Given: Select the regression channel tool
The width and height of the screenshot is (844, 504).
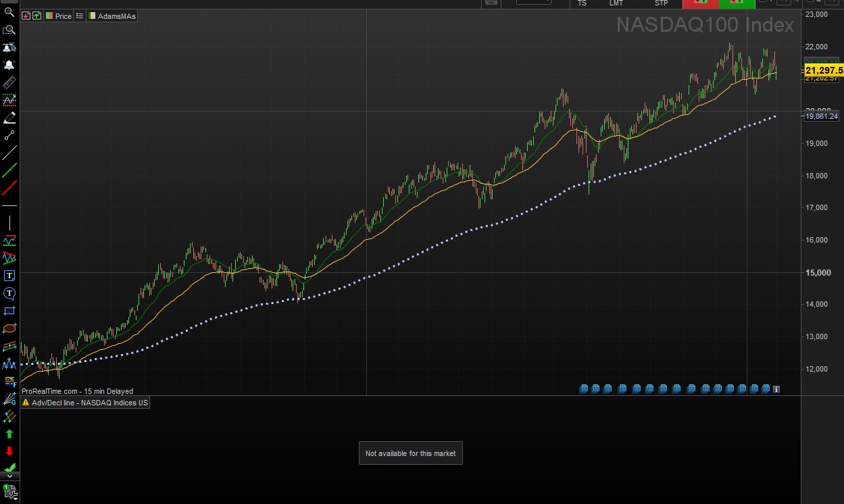Looking at the screenshot, I should coord(9,346).
